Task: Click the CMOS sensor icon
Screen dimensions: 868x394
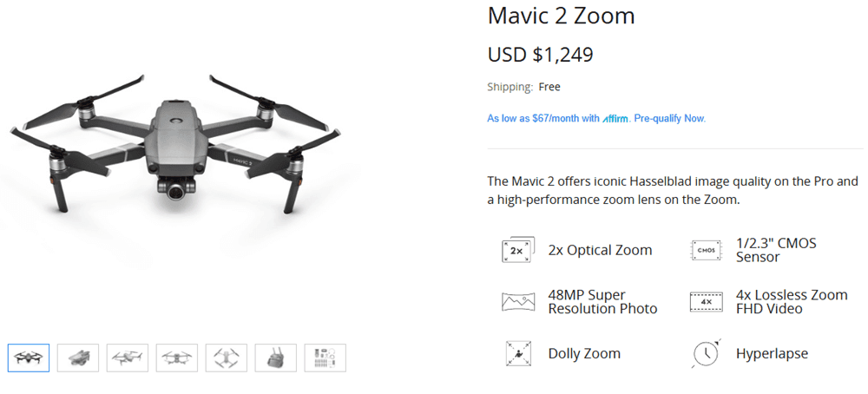Action: [x=706, y=250]
